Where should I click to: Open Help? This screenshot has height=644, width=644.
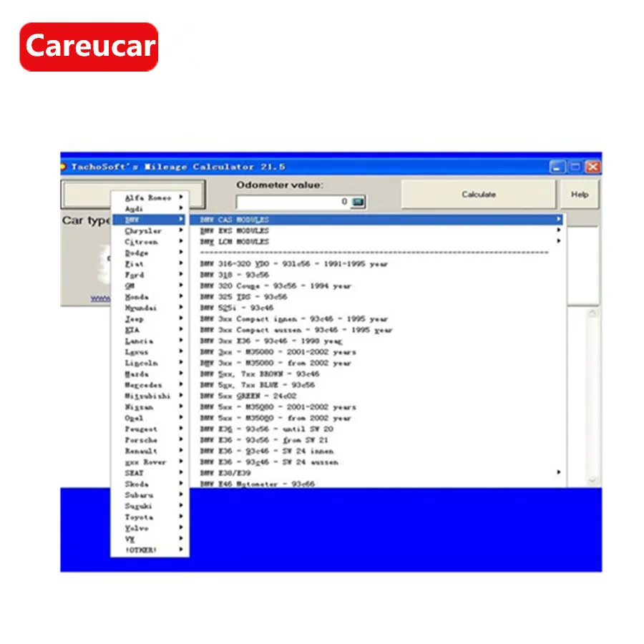pyautogui.click(x=580, y=194)
